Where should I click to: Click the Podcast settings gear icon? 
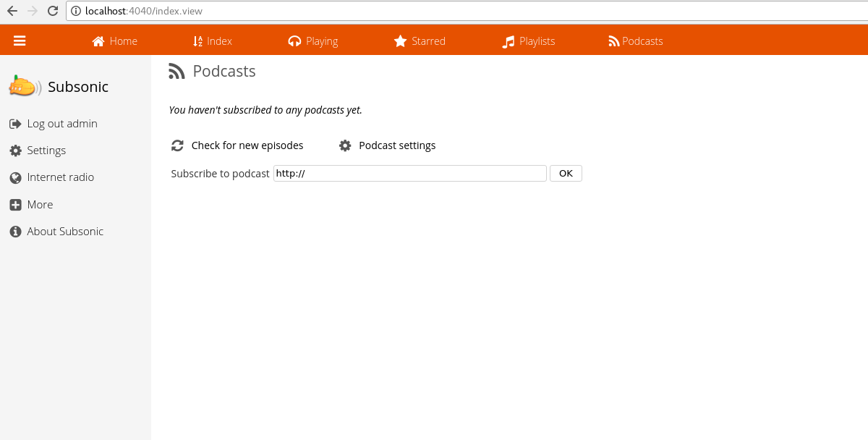(x=345, y=145)
